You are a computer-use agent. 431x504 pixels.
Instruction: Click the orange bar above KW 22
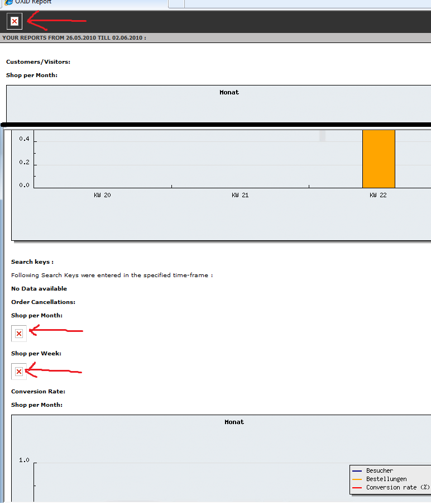[379, 159]
